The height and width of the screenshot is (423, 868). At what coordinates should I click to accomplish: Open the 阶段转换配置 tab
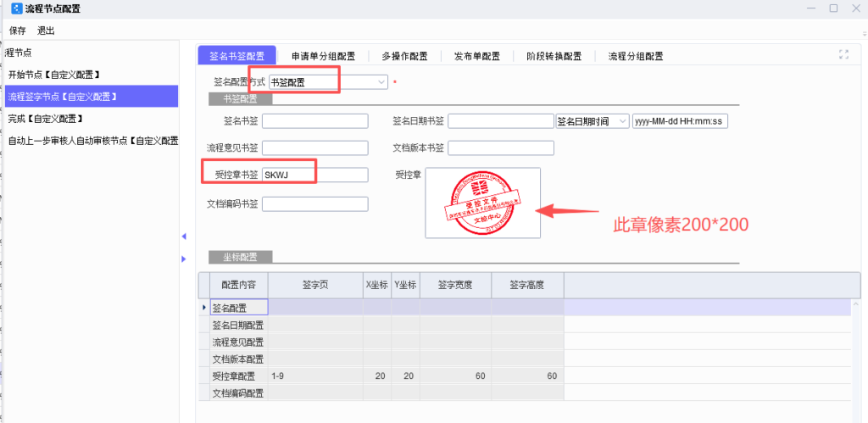click(x=554, y=56)
